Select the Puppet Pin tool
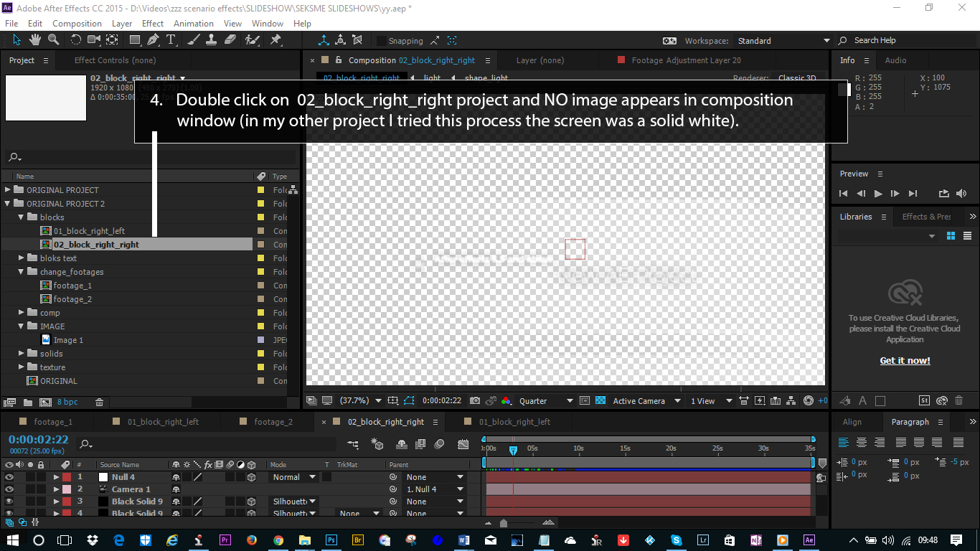 pos(275,40)
